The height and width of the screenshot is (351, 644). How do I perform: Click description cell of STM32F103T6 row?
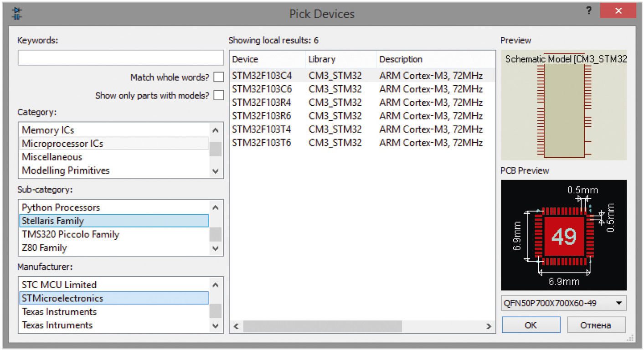pos(431,143)
